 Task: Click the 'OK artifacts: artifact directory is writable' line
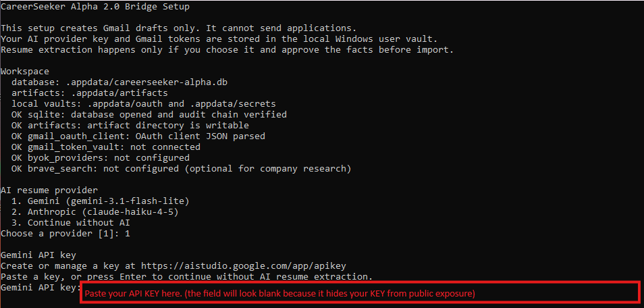[x=130, y=125]
